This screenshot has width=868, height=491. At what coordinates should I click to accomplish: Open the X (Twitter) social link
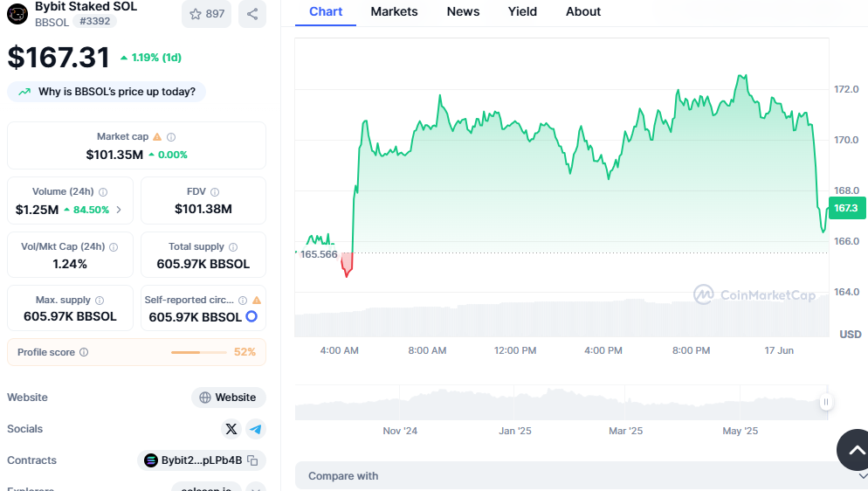[231, 429]
